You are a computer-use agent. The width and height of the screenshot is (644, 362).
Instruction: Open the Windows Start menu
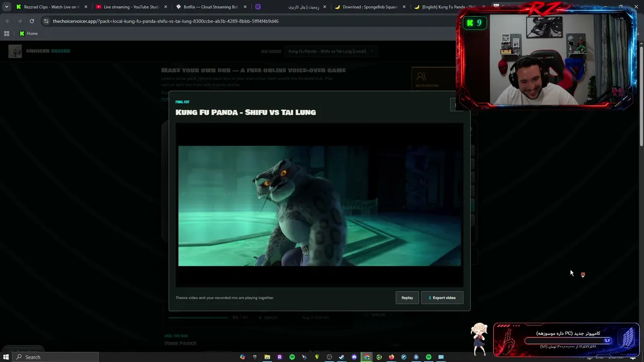6,357
